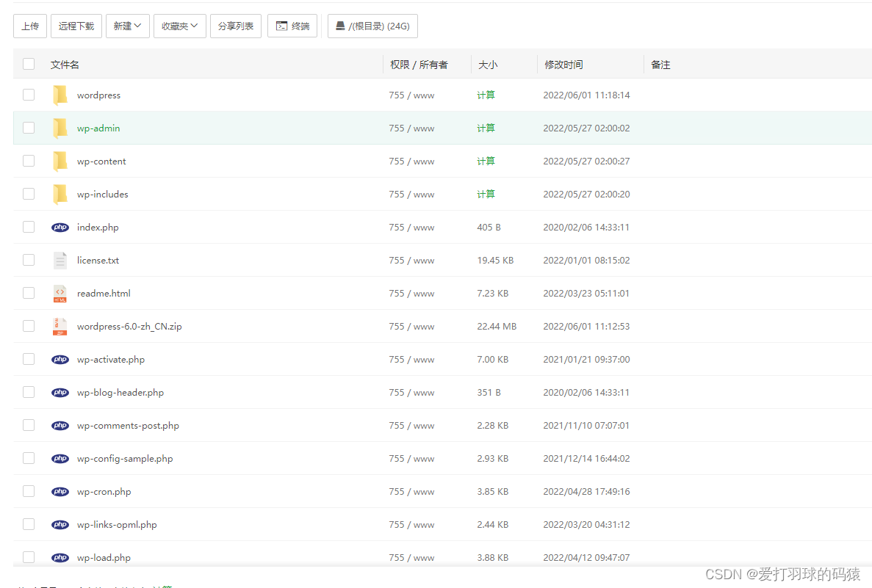
Task: Click 计算 for wp-admin folder
Action: [x=486, y=128]
